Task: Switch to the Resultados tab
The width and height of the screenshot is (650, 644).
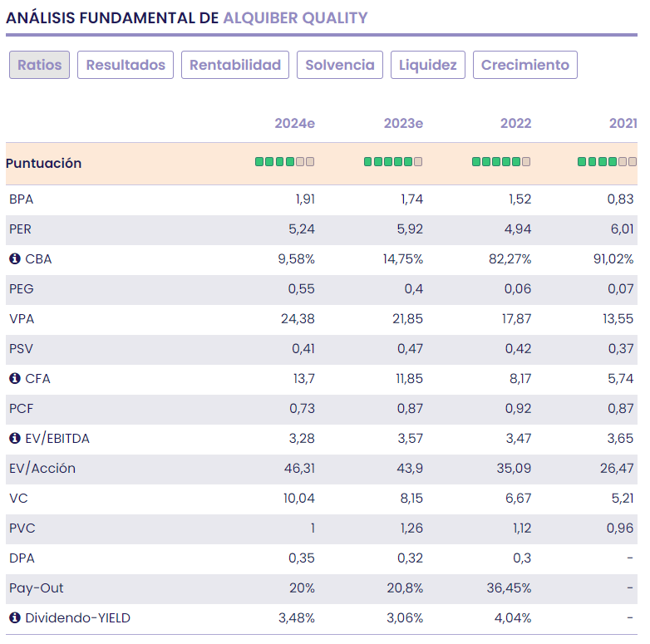Action: 126,65
